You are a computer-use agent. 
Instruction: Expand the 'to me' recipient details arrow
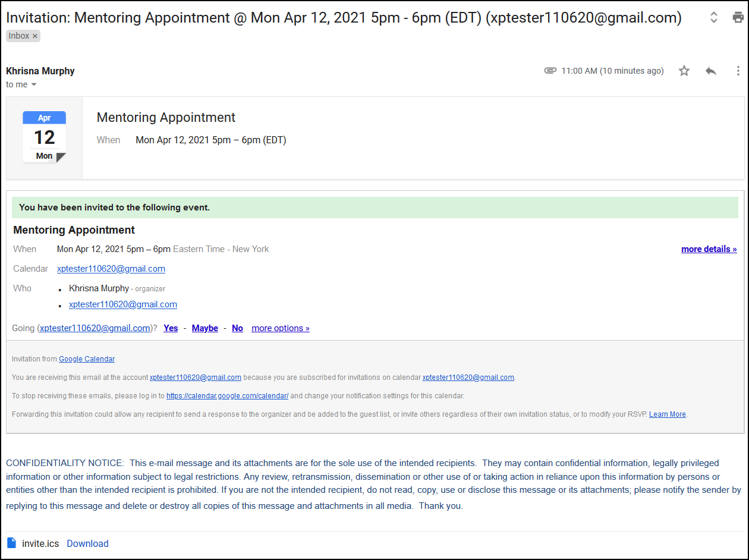pos(34,84)
